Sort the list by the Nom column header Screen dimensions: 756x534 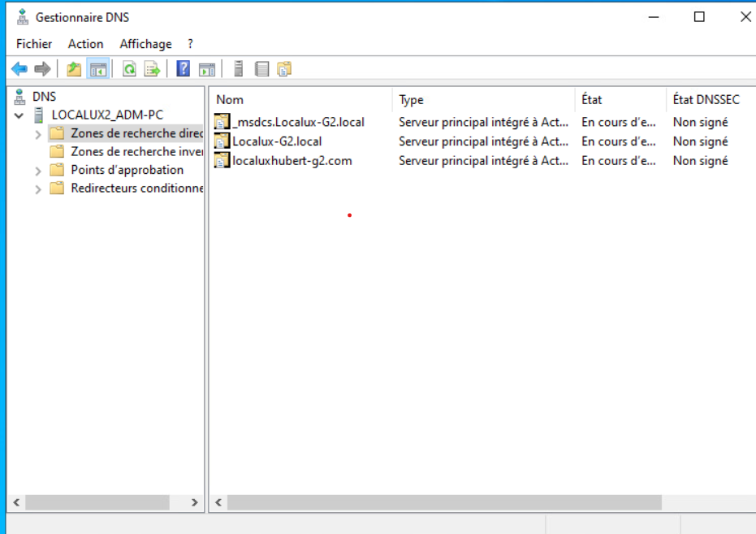[x=300, y=100]
